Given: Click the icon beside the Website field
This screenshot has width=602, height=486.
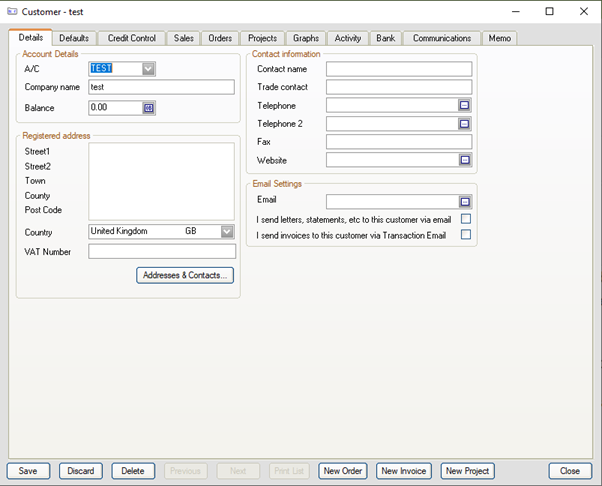Looking at the screenshot, I should (464, 160).
